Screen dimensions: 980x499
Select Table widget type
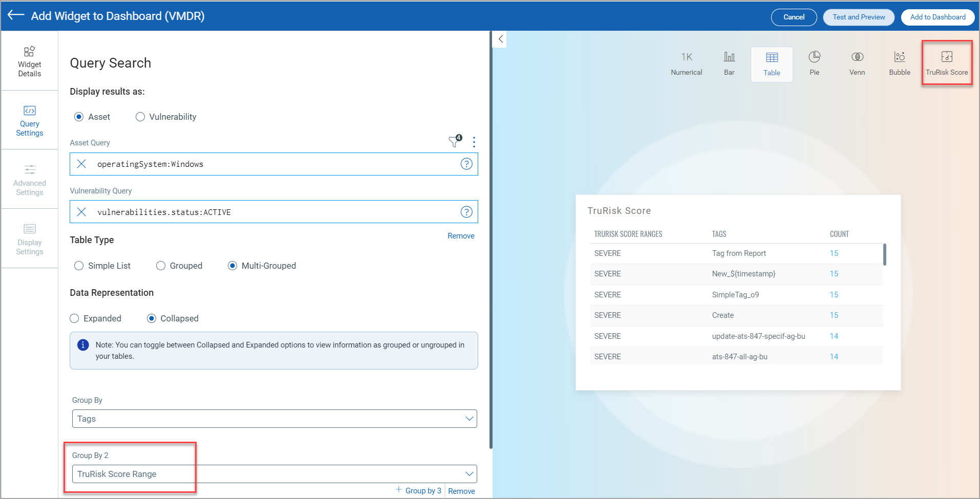point(772,64)
